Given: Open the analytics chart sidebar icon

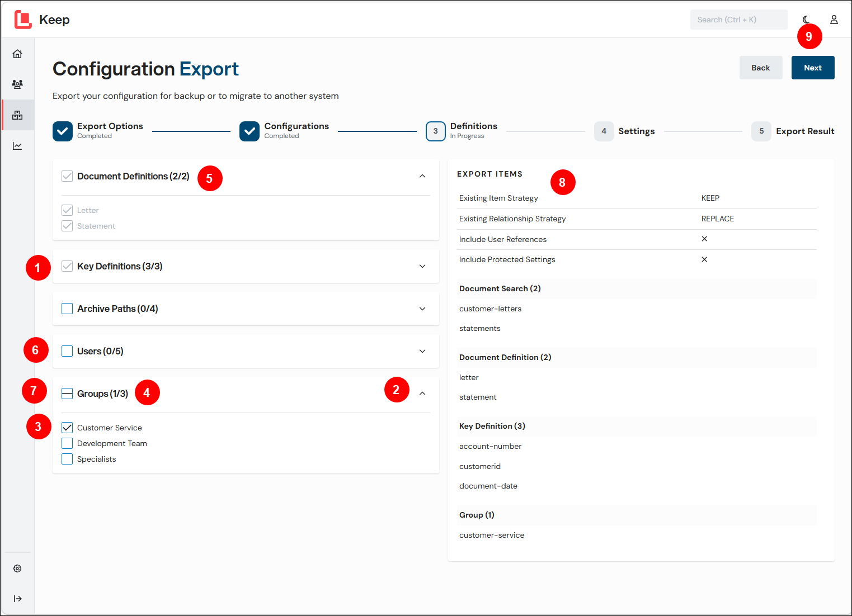Looking at the screenshot, I should [17, 146].
